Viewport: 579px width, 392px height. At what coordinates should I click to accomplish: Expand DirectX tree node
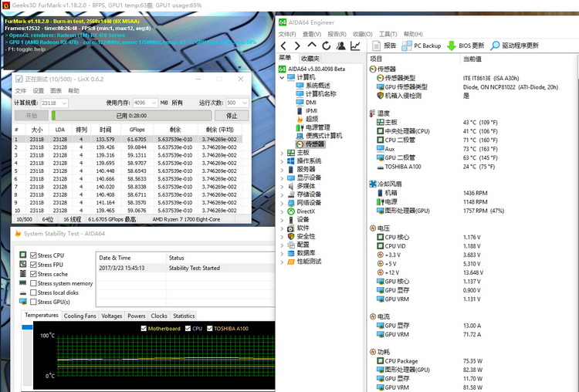click(282, 211)
